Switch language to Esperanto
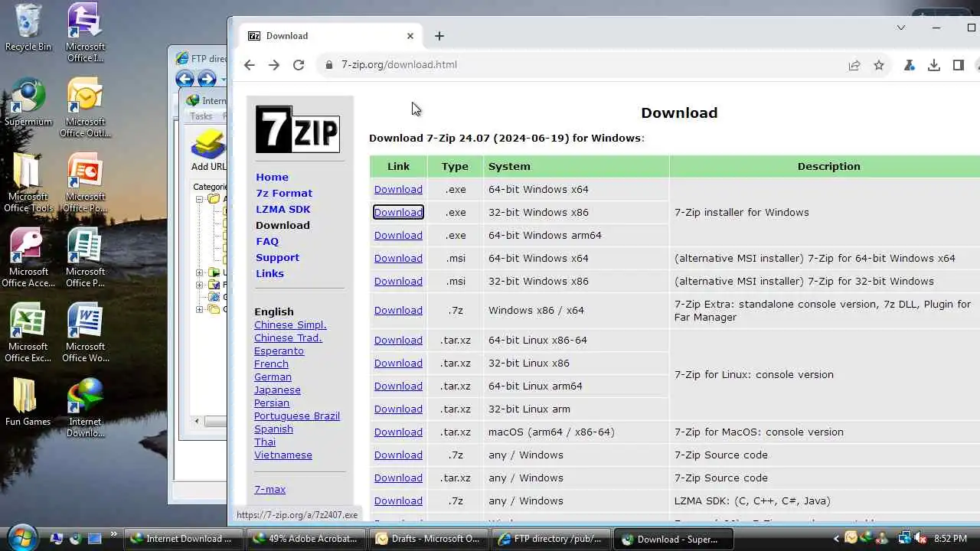This screenshot has height=551, width=980. tap(279, 350)
